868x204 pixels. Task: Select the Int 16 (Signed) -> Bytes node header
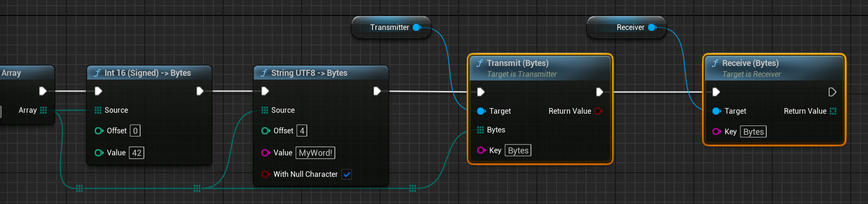(148, 73)
